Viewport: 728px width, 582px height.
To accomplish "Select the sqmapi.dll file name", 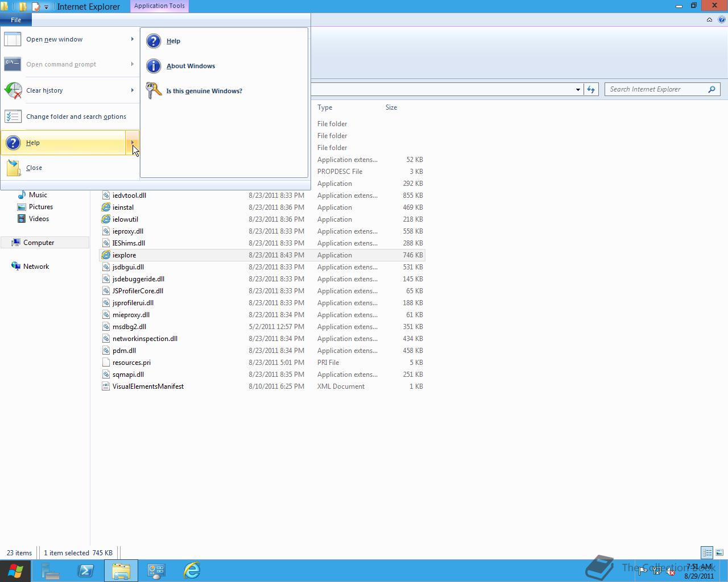I will coord(128,375).
